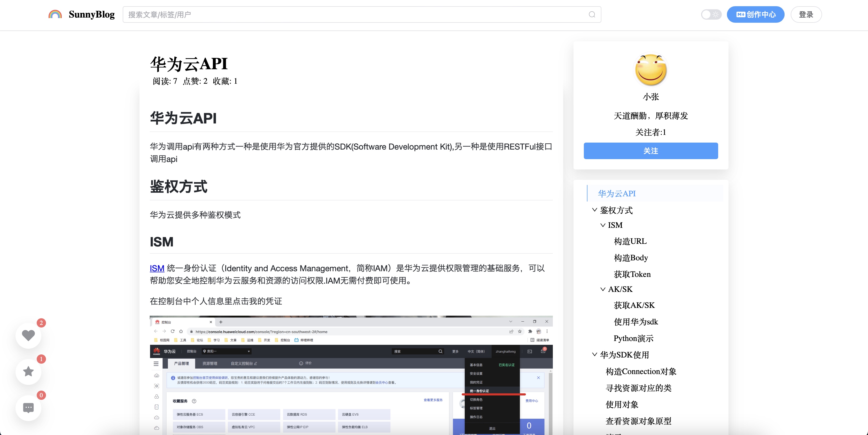Favorite the article with the star icon

[28, 371]
